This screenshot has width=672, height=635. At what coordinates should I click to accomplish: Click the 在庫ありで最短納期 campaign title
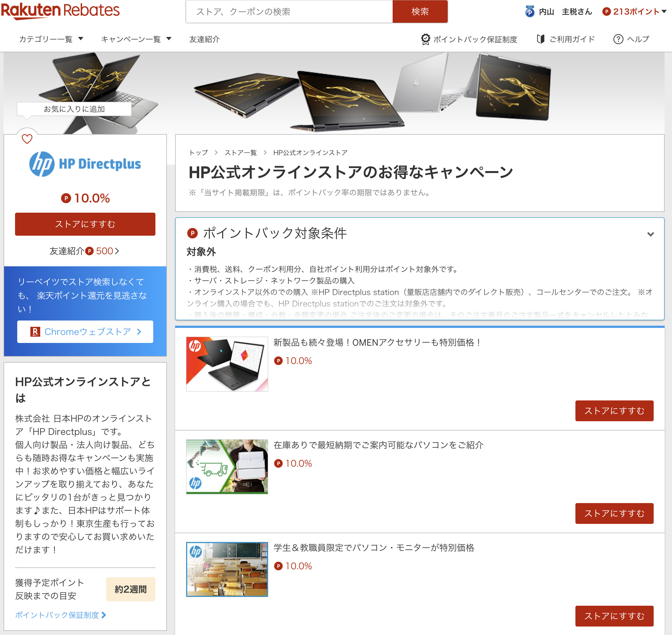(379, 445)
